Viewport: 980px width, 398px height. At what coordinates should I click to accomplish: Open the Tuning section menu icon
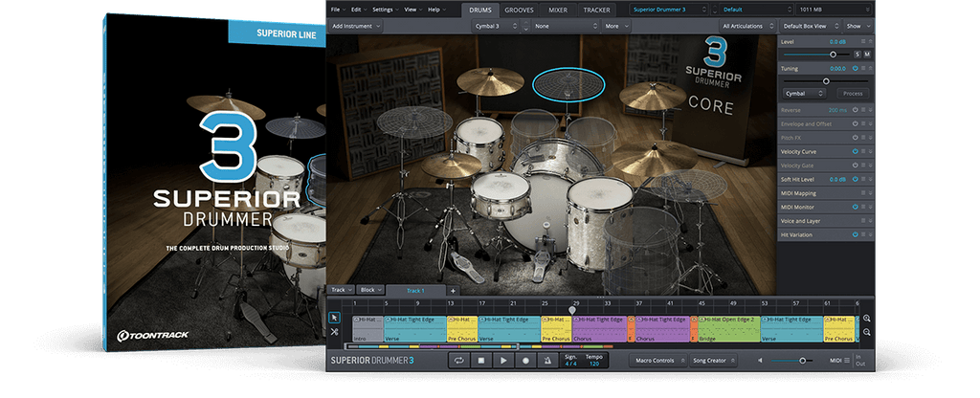(x=863, y=69)
